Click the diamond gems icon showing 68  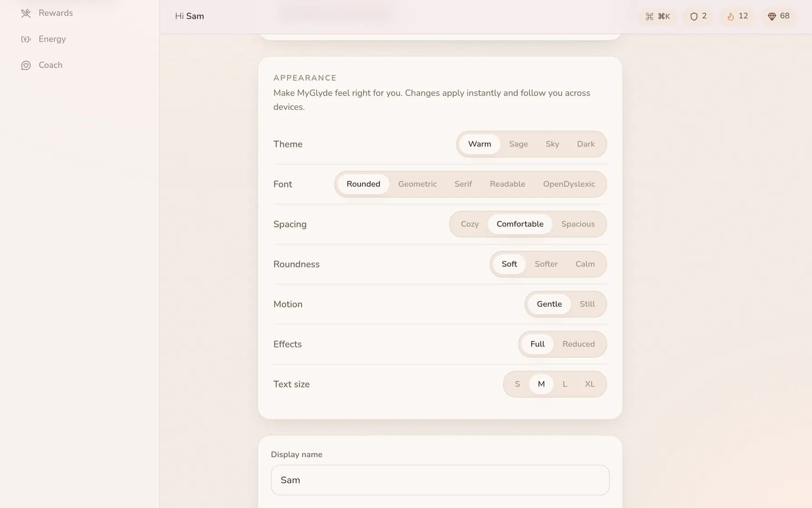[772, 16]
